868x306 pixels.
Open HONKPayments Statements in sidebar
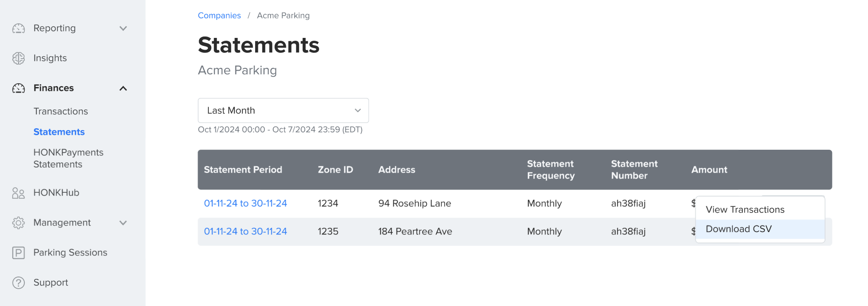[x=68, y=158]
